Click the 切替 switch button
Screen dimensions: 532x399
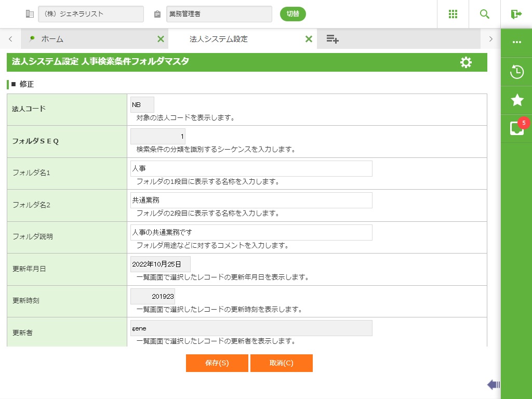pyautogui.click(x=293, y=14)
